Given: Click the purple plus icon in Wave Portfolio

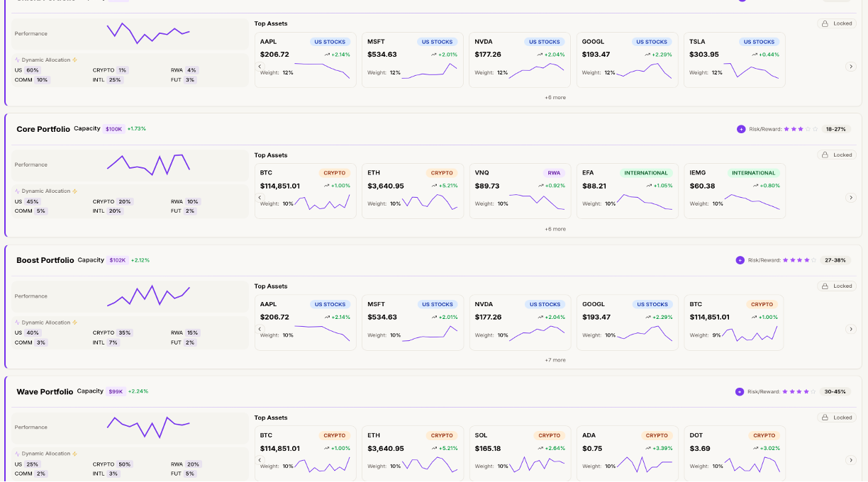Looking at the screenshot, I should coord(740,391).
